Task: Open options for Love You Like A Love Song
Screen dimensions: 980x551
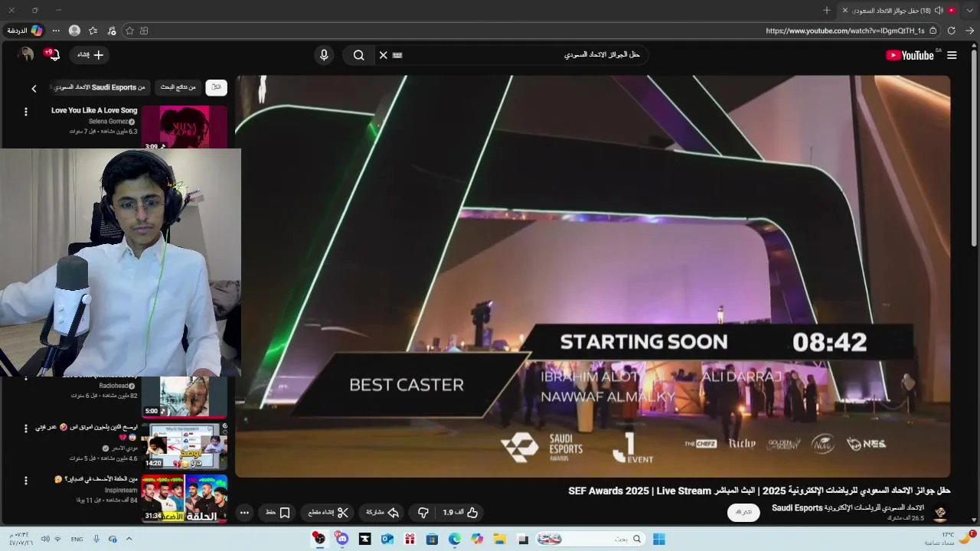Action: tap(25, 112)
